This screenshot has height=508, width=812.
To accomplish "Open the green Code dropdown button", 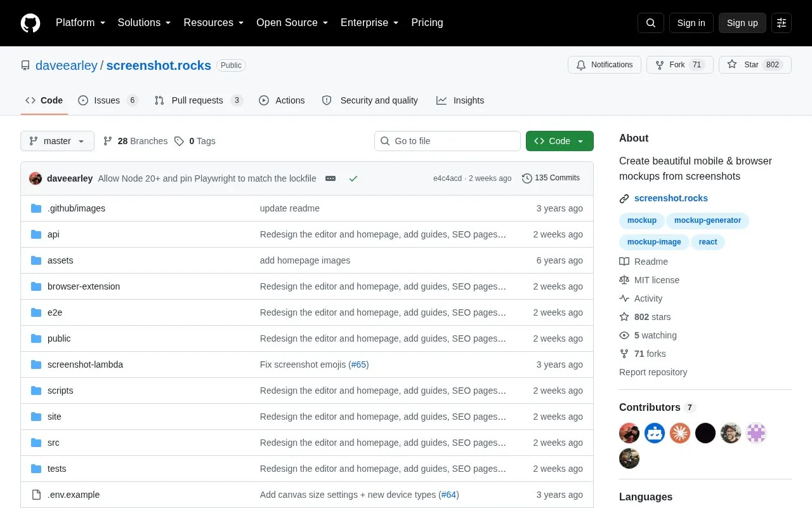I will pyautogui.click(x=560, y=141).
